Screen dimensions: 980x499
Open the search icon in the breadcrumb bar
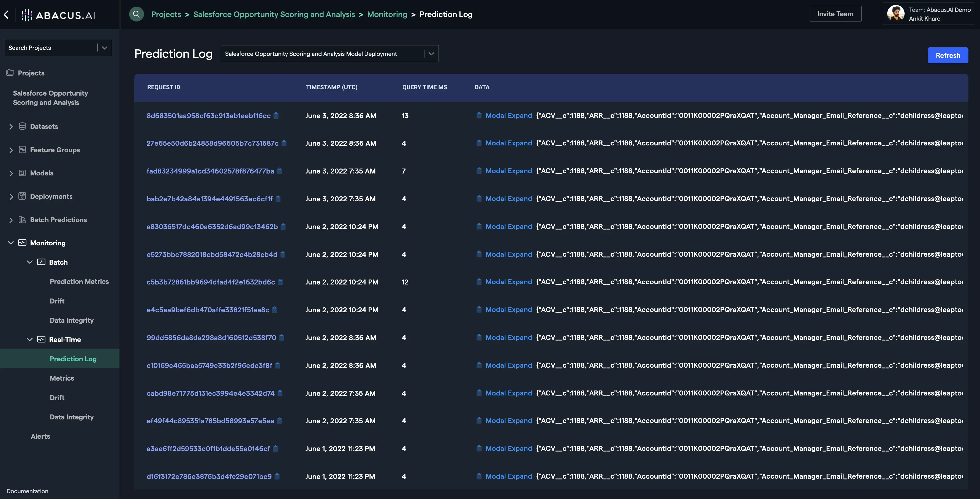click(136, 14)
